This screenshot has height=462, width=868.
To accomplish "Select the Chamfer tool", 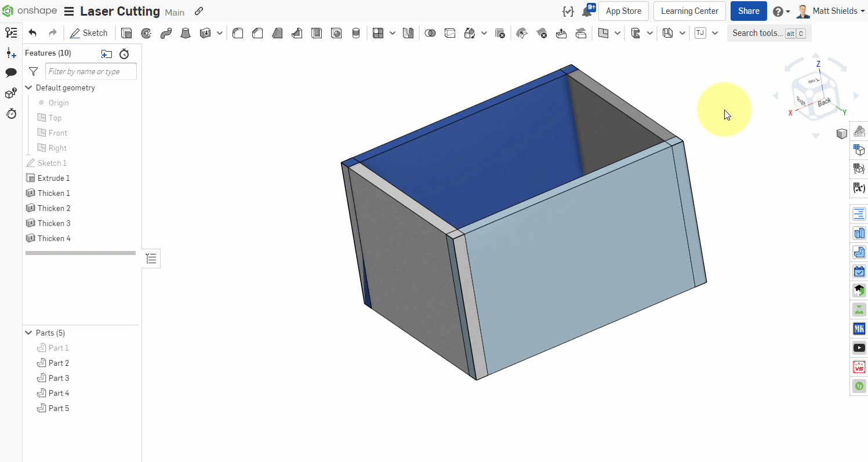I will [x=257, y=33].
